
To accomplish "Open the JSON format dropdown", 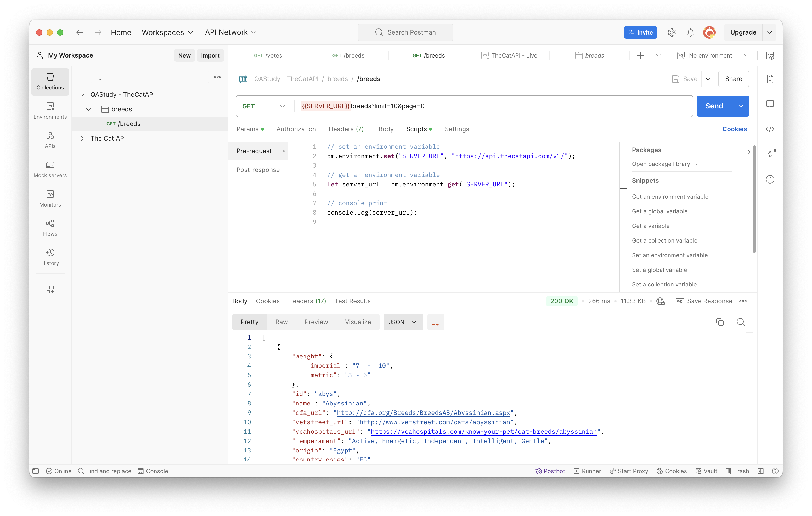I will coord(403,322).
